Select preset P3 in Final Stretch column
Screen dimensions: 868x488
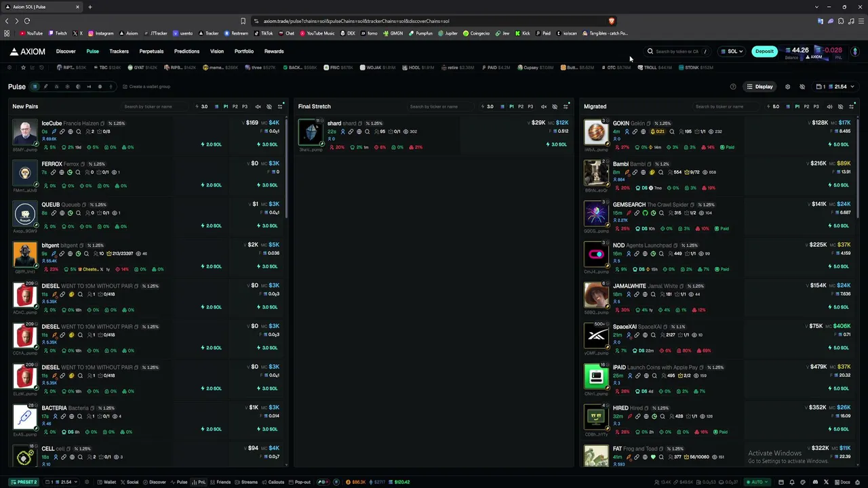point(530,106)
